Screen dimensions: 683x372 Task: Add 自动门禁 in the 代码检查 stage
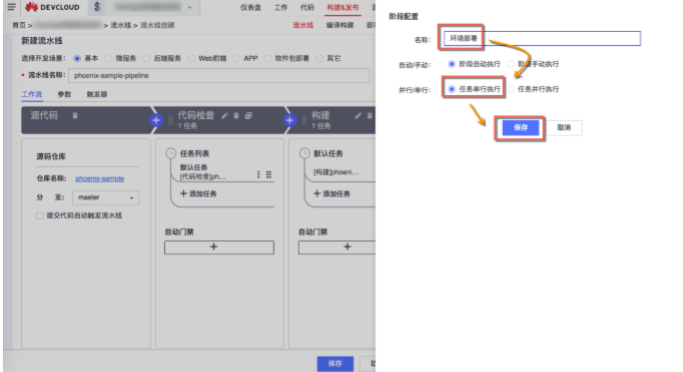tap(219, 247)
